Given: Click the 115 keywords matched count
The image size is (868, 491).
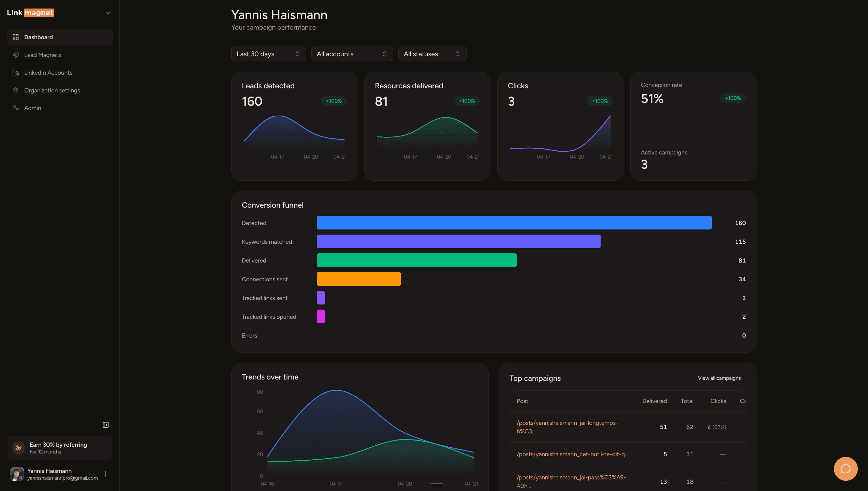Looking at the screenshot, I should (740, 242).
